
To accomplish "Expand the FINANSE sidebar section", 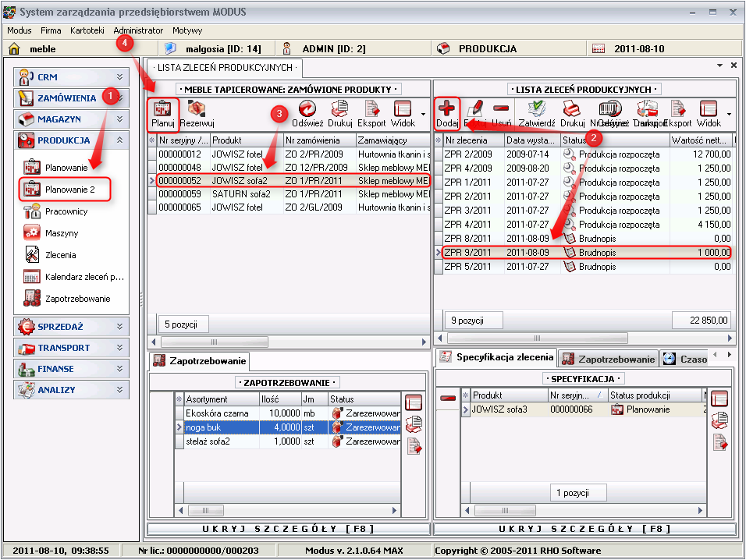I will (72, 369).
